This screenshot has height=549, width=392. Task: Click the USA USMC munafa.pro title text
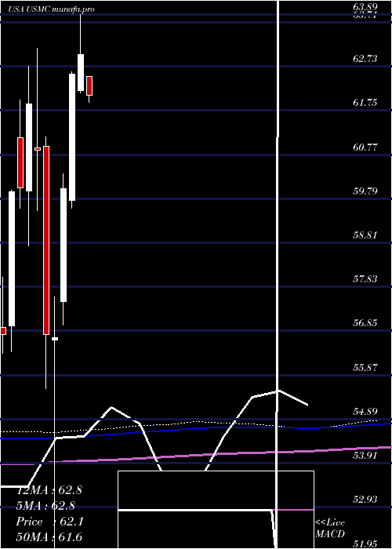coord(52,9)
